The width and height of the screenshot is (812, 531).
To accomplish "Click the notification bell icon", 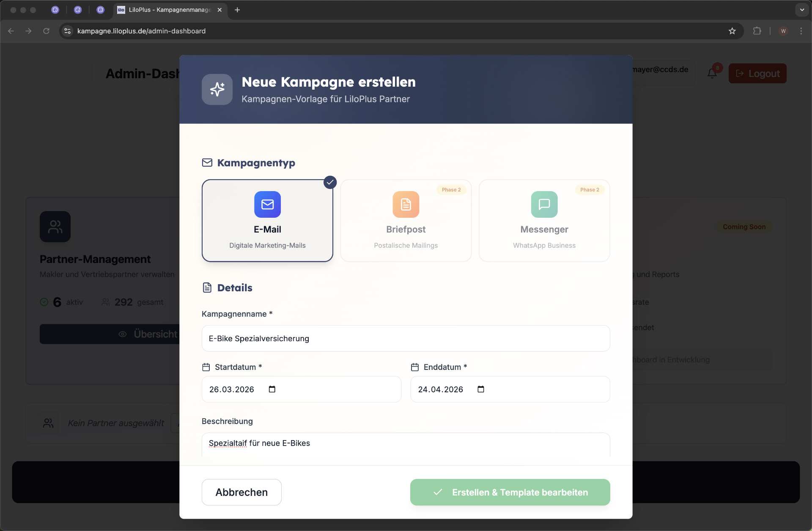I will tap(712, 73).
